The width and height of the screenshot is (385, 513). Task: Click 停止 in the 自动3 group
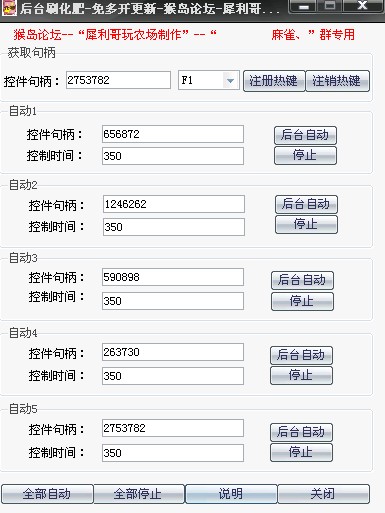(x=302, y=301)
